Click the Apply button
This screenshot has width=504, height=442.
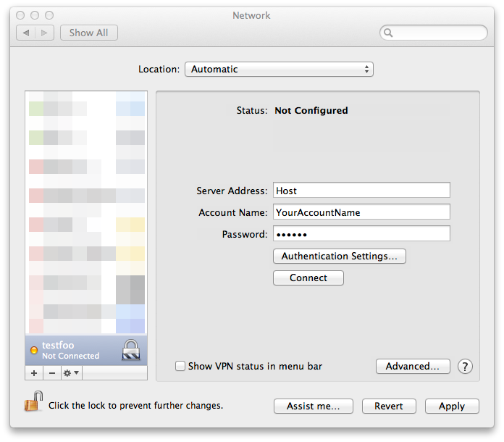click(x=452, y=406)
